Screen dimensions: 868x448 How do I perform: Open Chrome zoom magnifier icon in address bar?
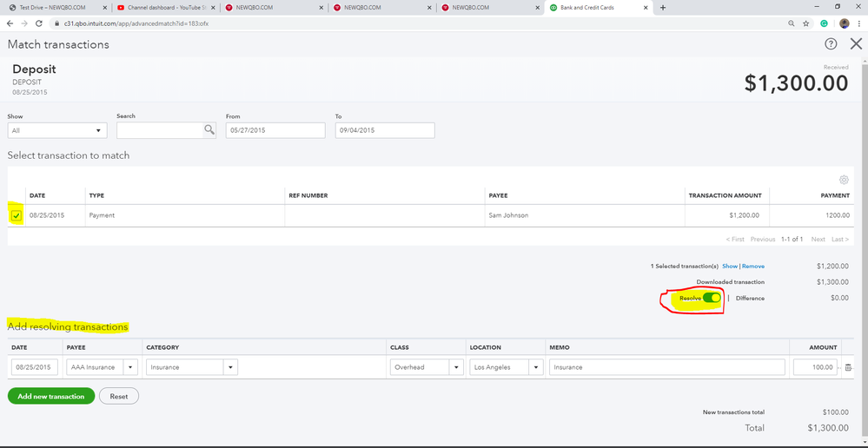point(792,23)
